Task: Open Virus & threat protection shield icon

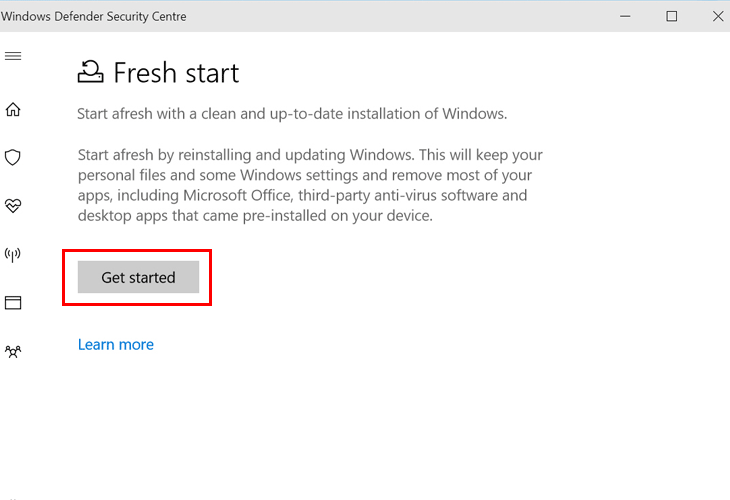Action: click(x=13, y=157)
